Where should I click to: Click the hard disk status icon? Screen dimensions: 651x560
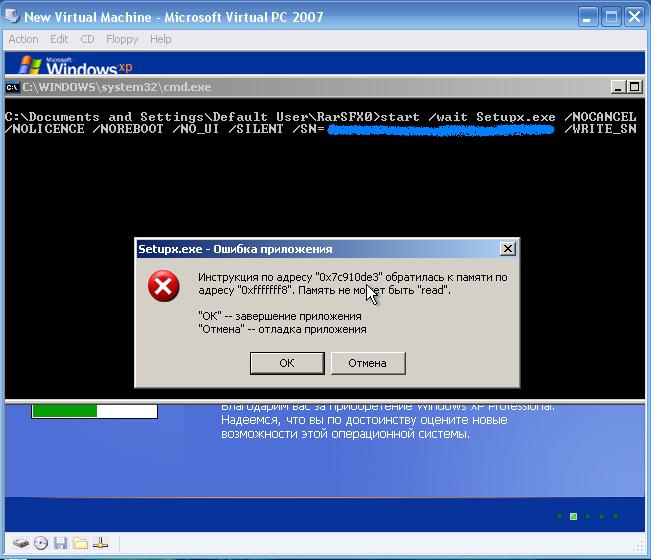(21, 543)
